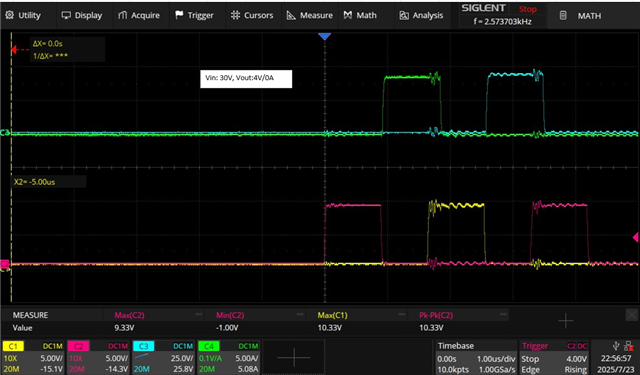Screen dimensions: 640x375
Task: Remove the Max(C1) measurement using its minus icon
Action: click(402, 314)
